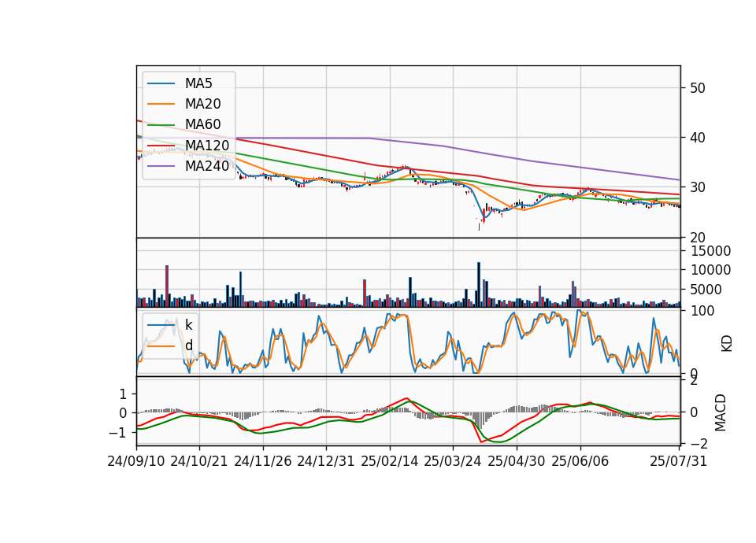Click the 25/07/31 date tick label

tap(678, 461)
